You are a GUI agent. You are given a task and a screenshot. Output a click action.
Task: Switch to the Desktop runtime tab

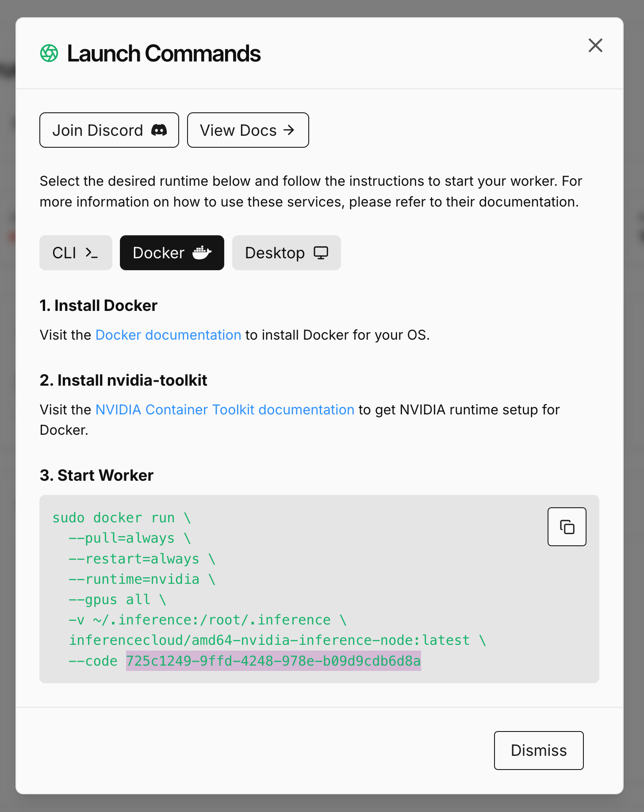[x=287, y=253]
